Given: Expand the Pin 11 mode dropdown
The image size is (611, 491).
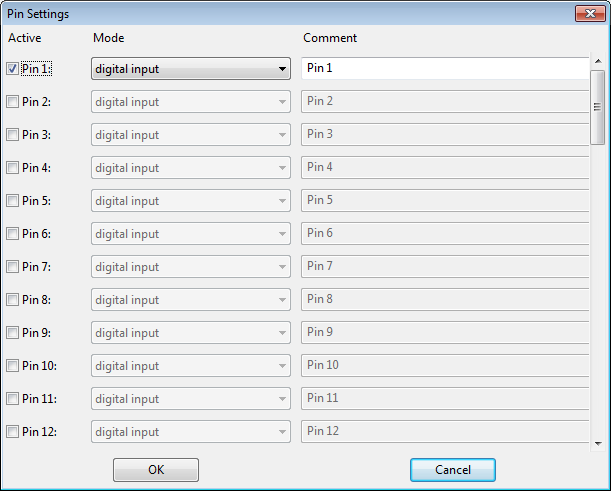Looking at the screenshot, I should click(191, 399).
